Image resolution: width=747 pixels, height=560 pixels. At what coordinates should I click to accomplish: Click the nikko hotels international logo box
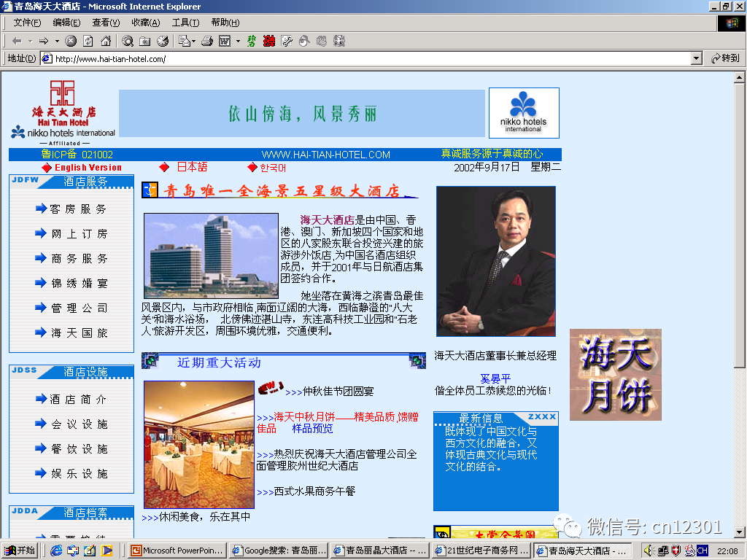(x=524, y=113)
